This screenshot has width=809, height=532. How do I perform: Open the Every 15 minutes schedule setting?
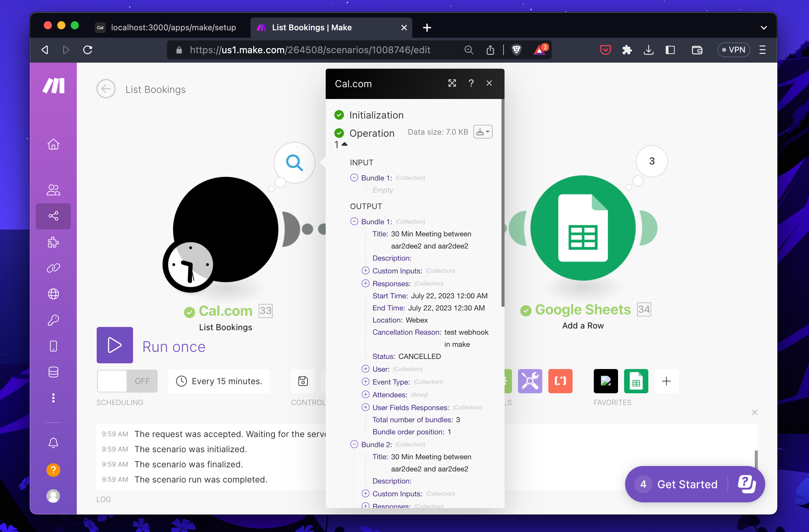(x=219, y=381)
